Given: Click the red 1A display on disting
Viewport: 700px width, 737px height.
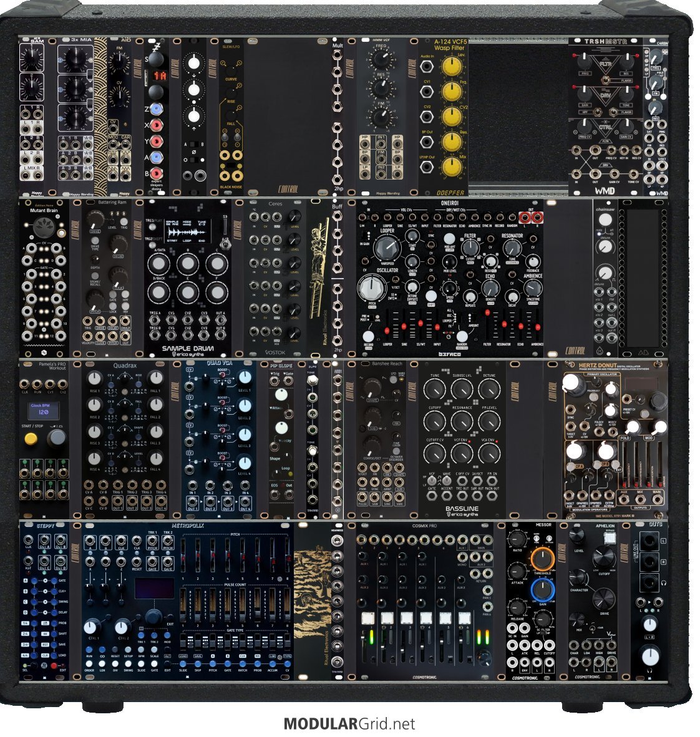Looking at the screenshot, I should 160,75.
